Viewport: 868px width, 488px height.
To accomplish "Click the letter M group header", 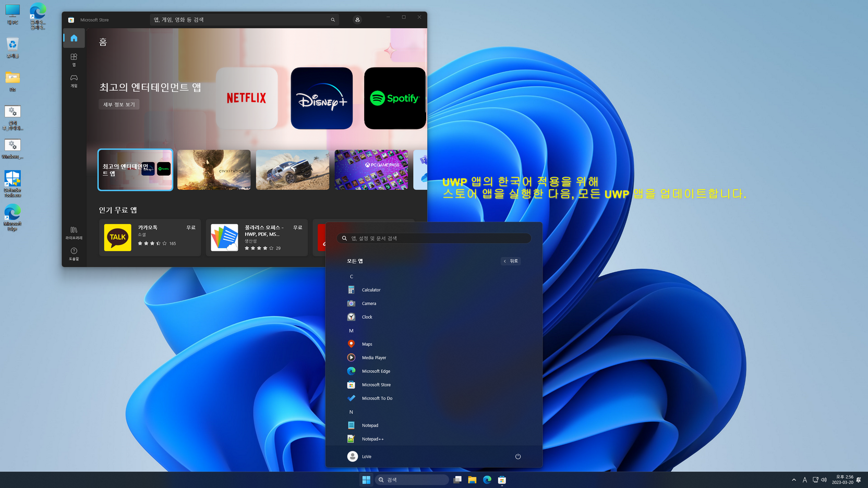I will 352,331.
